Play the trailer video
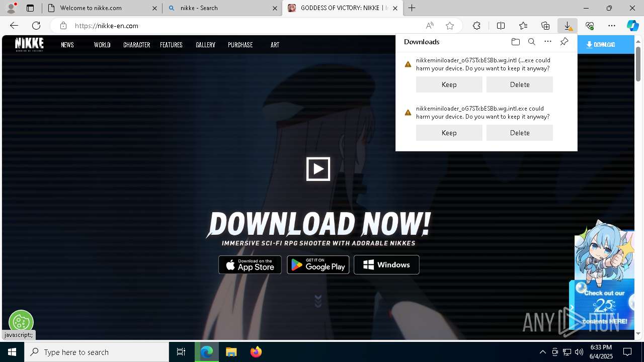The width and height of the screenshot is (644, 362). point(318,169)
